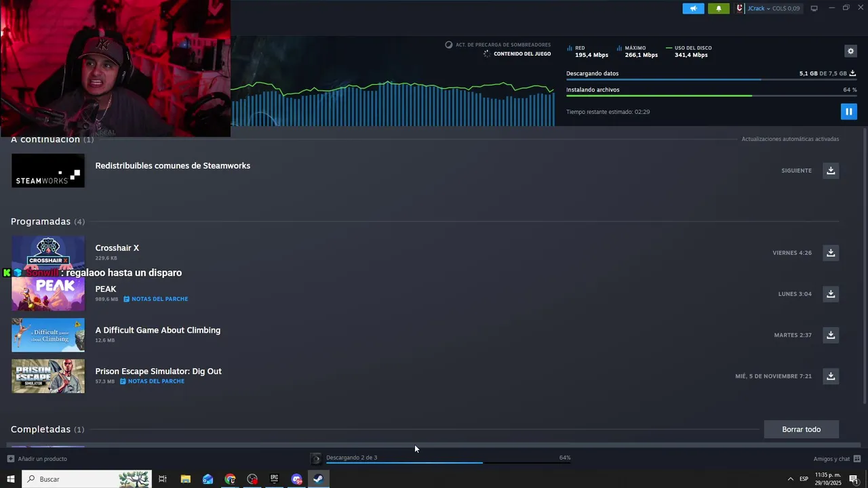Open File Explorer from the taskbar
Viewport: 868px width, 488px height.
185,479
